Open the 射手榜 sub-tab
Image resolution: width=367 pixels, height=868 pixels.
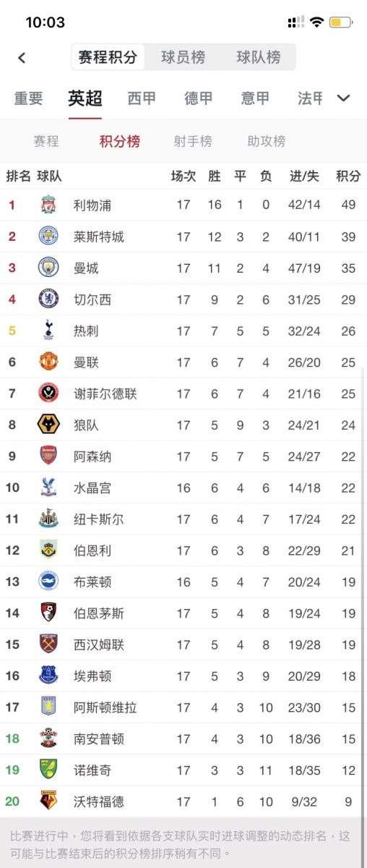point(193,141)
